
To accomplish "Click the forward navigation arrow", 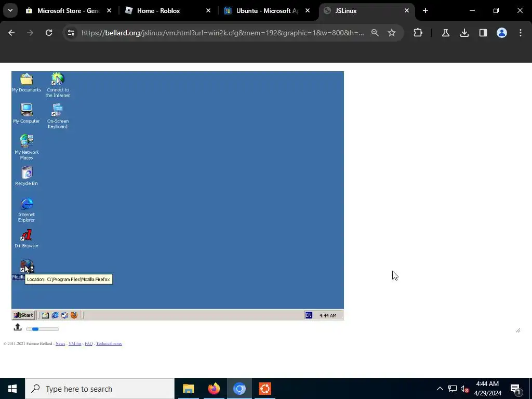I will pos(30,33).
